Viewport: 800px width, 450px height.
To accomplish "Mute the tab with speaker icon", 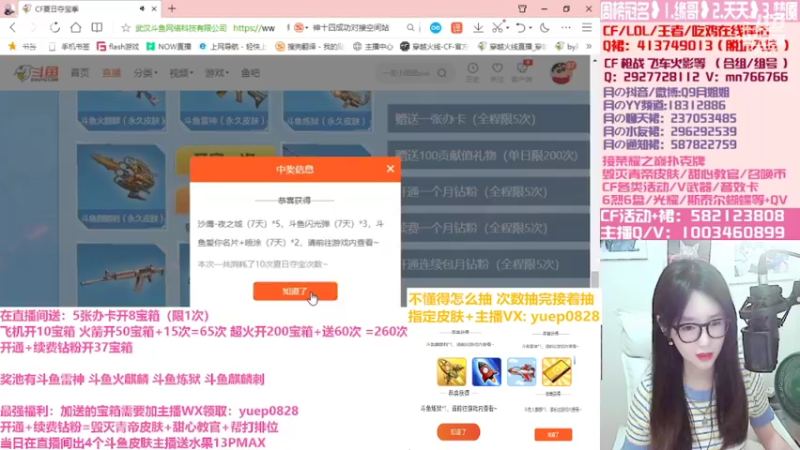I will [x=142, y=9].
